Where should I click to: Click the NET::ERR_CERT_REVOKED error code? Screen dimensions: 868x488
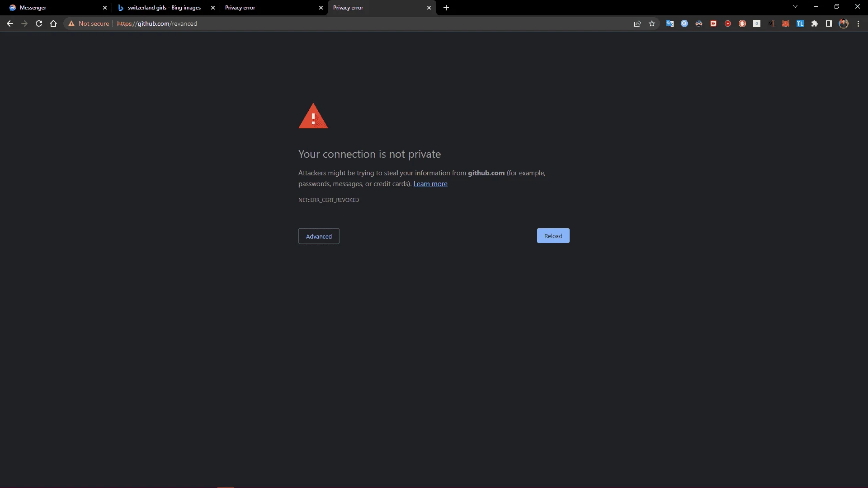[329, 200]
